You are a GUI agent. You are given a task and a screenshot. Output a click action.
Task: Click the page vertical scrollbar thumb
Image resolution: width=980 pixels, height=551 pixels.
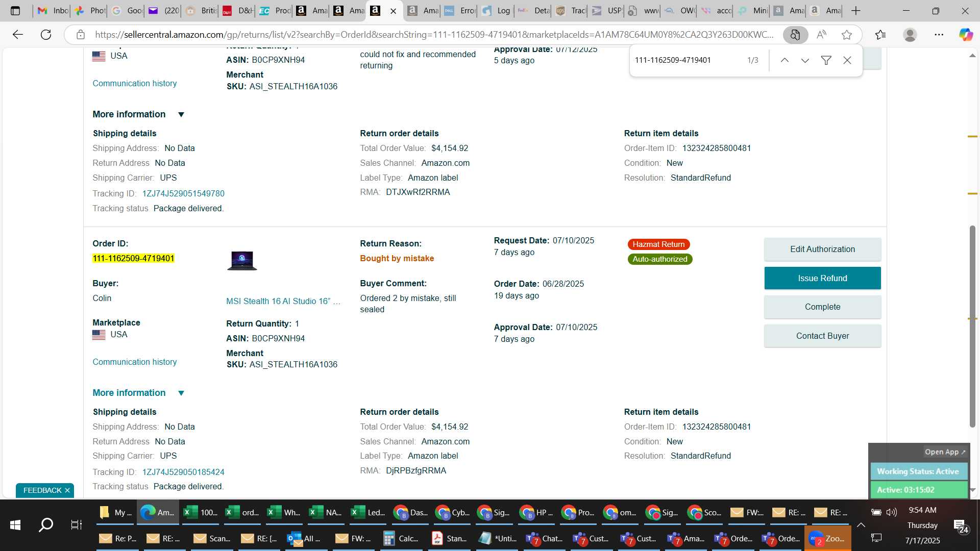click(x=972, y=327)
